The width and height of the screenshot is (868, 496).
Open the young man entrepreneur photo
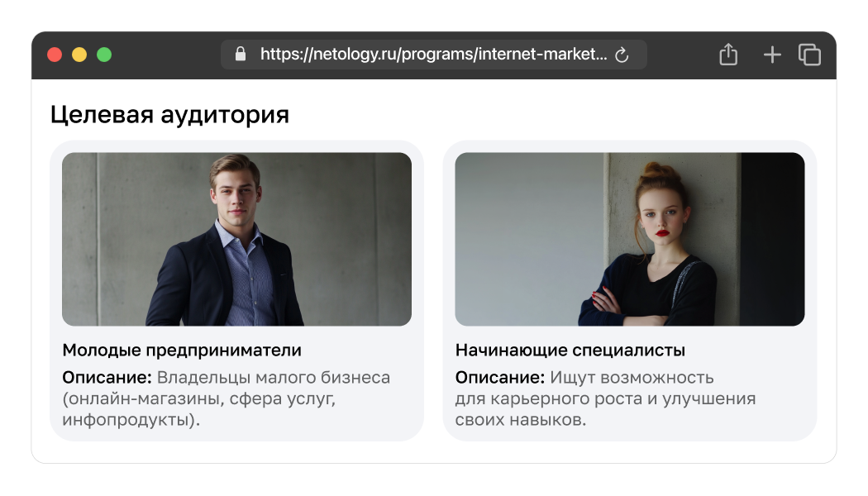[236, 239]
